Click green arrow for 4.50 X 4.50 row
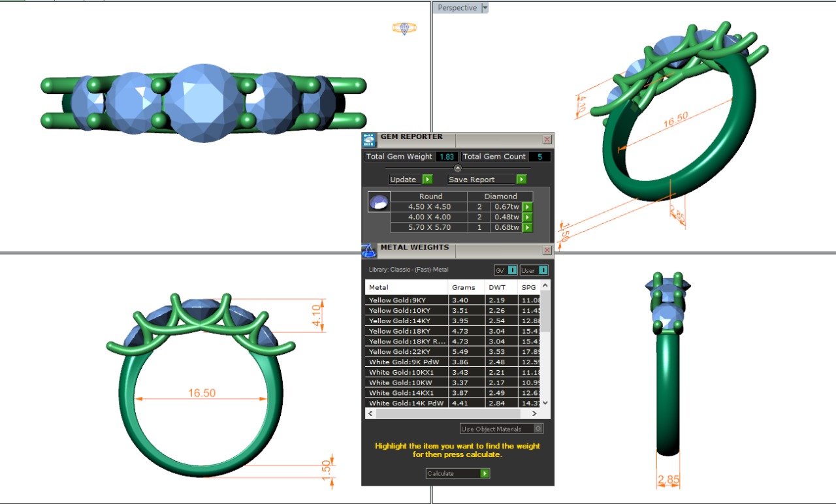The height and width of the screenshot is (504, 836). 528,207
